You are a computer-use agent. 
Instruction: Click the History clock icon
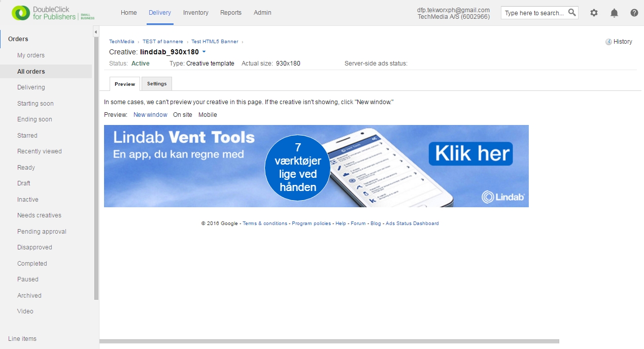click(x=608, y=42)
